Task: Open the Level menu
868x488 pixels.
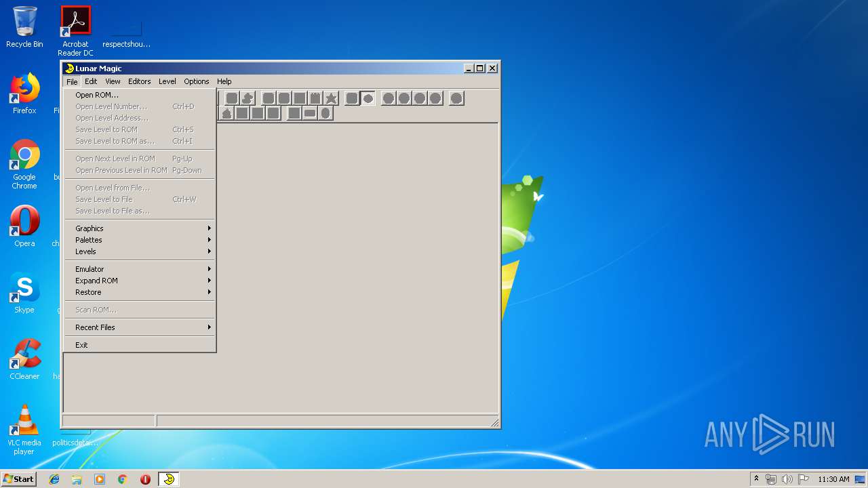Action: tap(167, 81)
